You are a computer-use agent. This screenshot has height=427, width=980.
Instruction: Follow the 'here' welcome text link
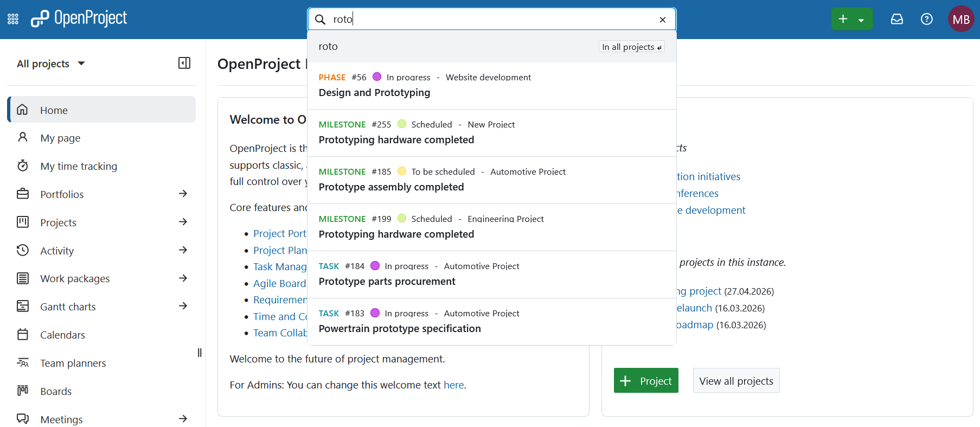(453, 385)
